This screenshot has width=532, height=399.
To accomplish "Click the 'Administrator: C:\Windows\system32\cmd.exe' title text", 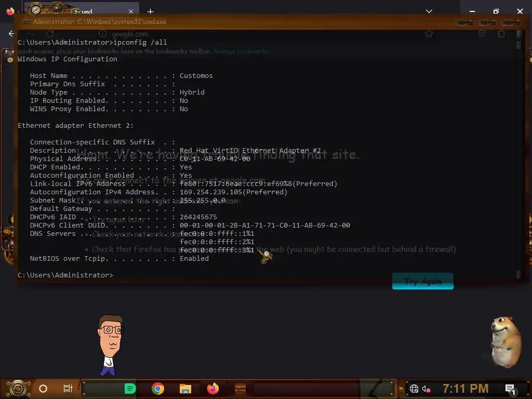I will [x=99, y=22].
